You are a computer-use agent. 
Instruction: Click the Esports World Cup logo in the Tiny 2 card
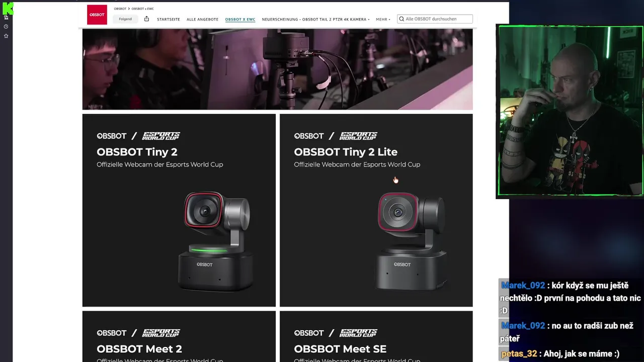161,136
